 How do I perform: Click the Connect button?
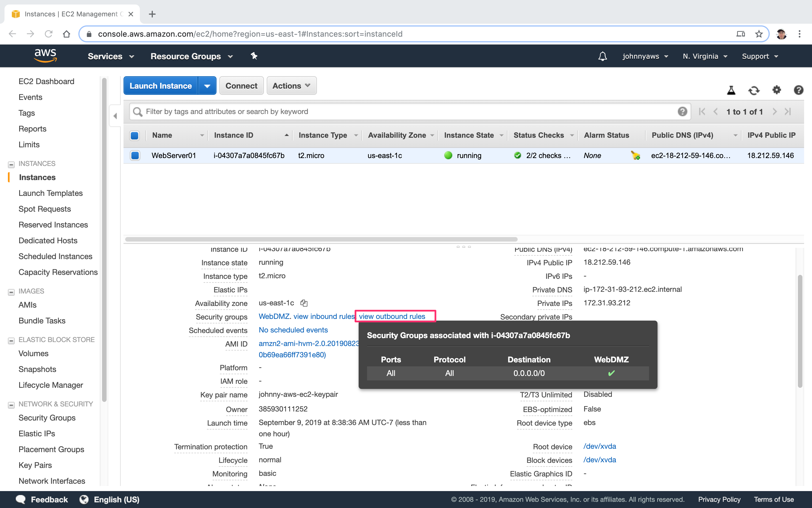(x=241, y=86)
